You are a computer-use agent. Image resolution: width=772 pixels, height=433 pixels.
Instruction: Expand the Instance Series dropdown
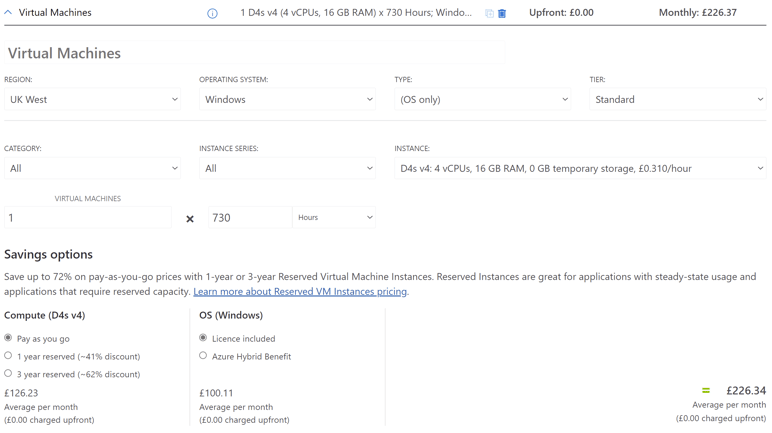288,169
